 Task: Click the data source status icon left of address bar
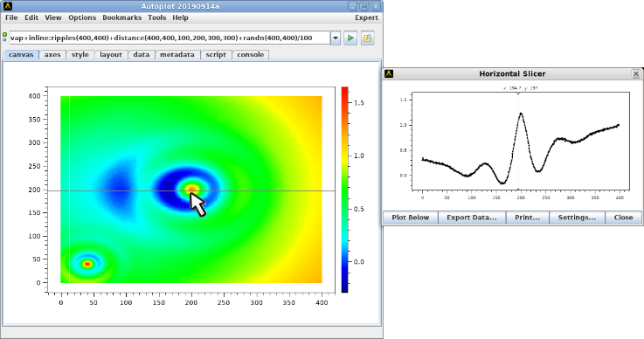click(x=4, y=38)
